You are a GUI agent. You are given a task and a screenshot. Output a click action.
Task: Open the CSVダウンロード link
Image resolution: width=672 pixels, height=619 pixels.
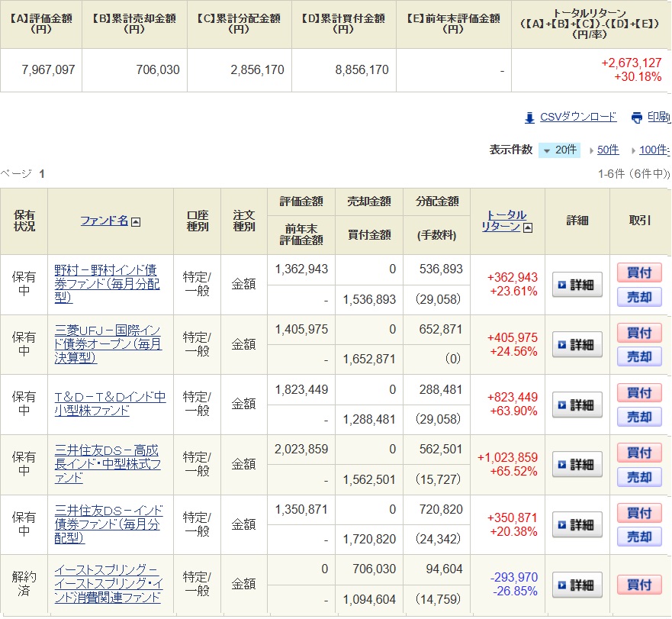pyautogui.click(x=577, y=117)
